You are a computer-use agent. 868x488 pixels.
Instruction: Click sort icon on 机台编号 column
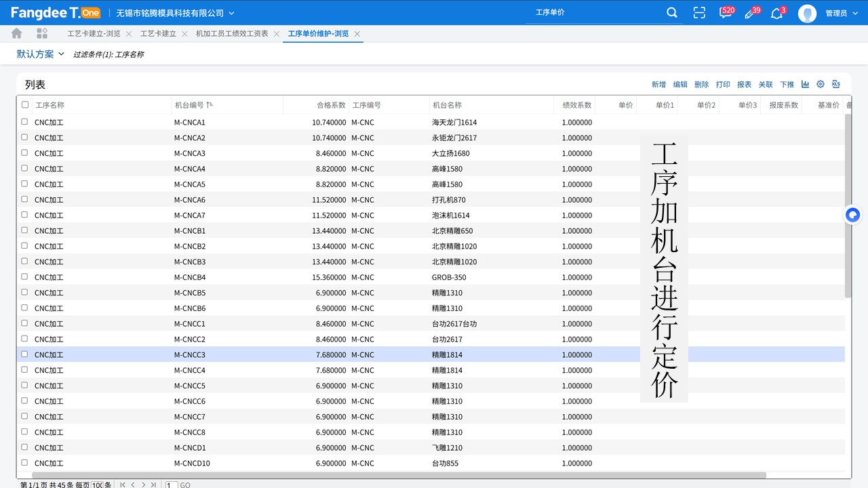210,105
